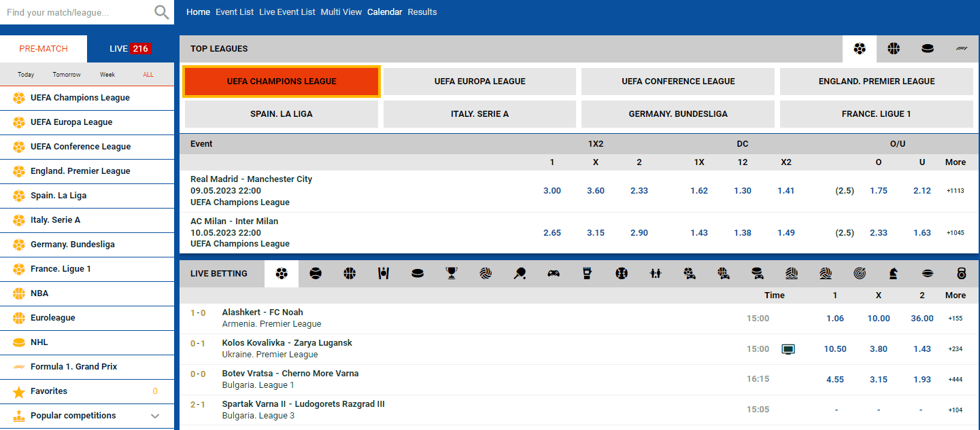Select ice hockey puck icon in Top Leagues
The height and width of the screenshot is (430, 980).
point(928,48)
